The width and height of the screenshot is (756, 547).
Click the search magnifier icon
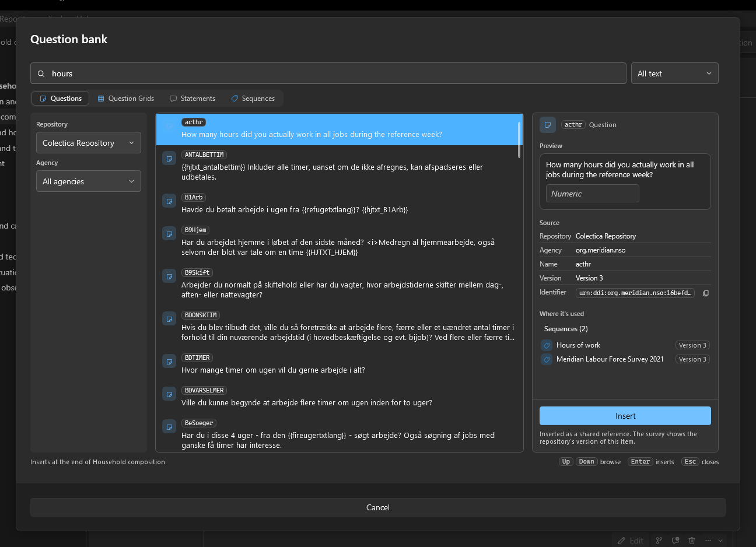[41, 73]
